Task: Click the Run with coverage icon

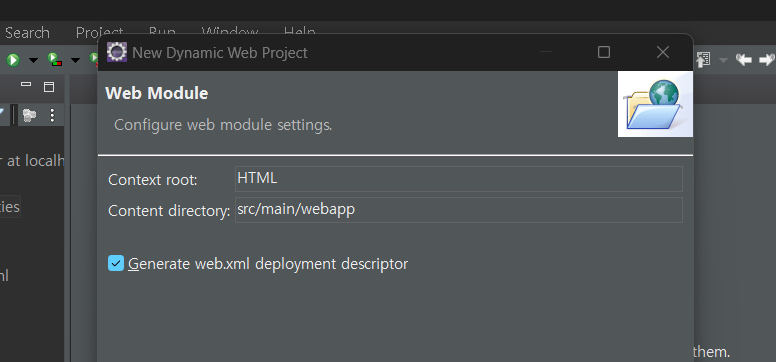Action: tap(54, 60)
